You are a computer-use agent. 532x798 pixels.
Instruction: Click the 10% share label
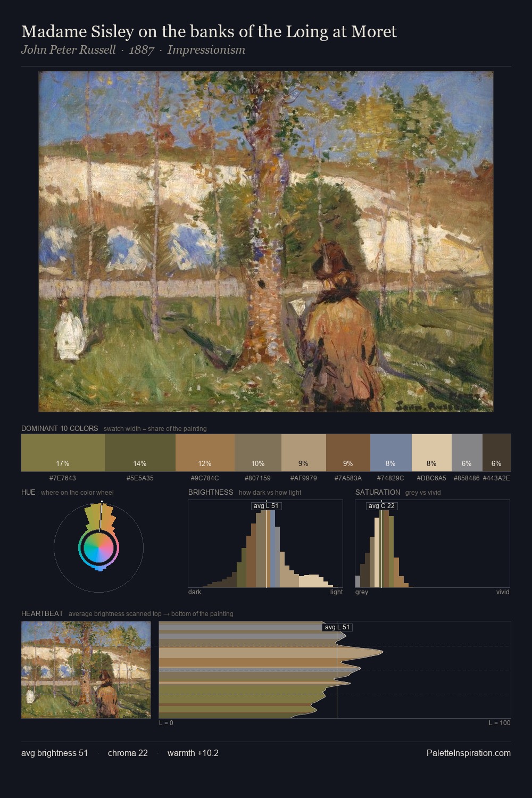coord(258,463)
